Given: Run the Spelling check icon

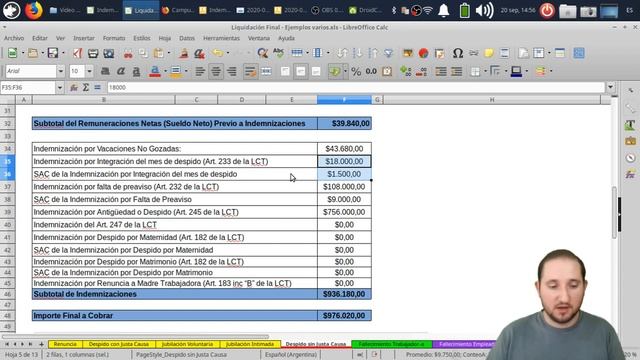Looking at the screenshot, I should [278, 53].
